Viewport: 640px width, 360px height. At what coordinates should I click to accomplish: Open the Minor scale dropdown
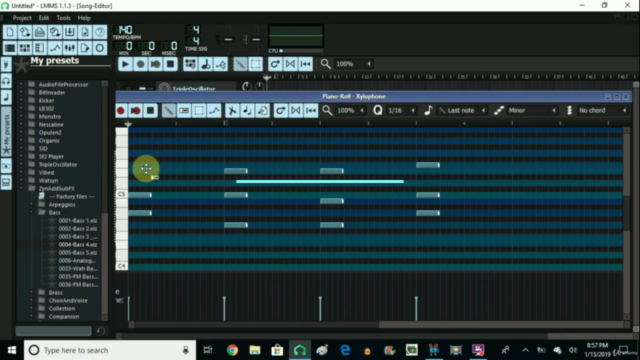[532, 111]
